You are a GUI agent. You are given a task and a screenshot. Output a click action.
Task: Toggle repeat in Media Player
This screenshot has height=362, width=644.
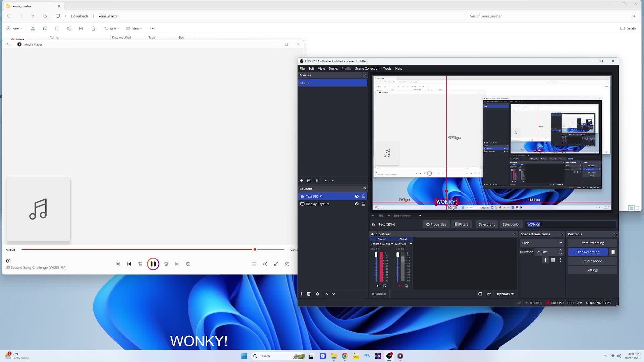click(188, 264)
